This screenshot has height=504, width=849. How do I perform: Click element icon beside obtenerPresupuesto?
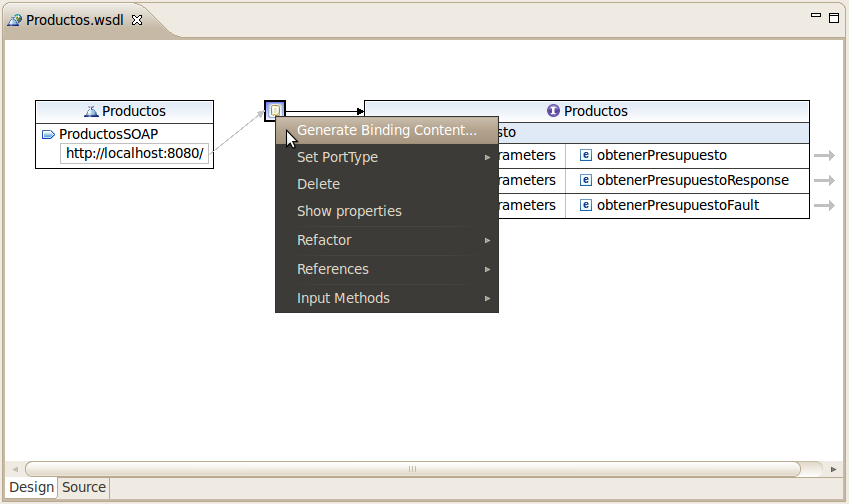coord(585,155)
